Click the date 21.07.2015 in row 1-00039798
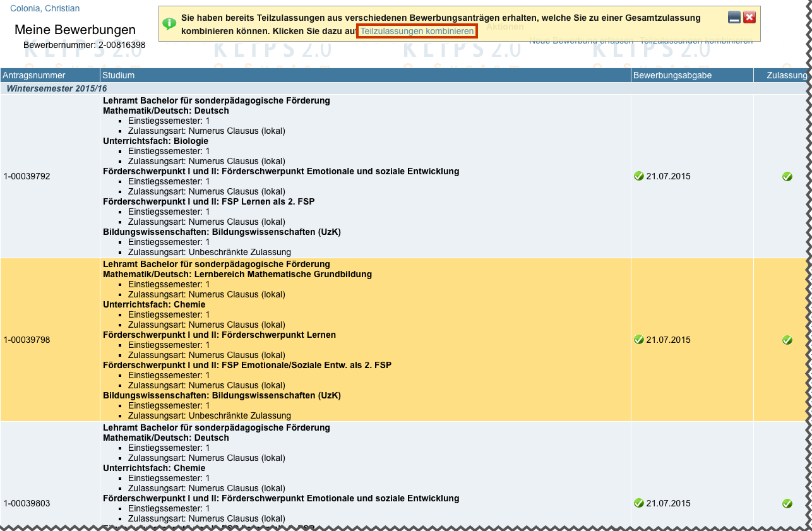The width and height of the screenshot is (812, 531). (669, 340)
